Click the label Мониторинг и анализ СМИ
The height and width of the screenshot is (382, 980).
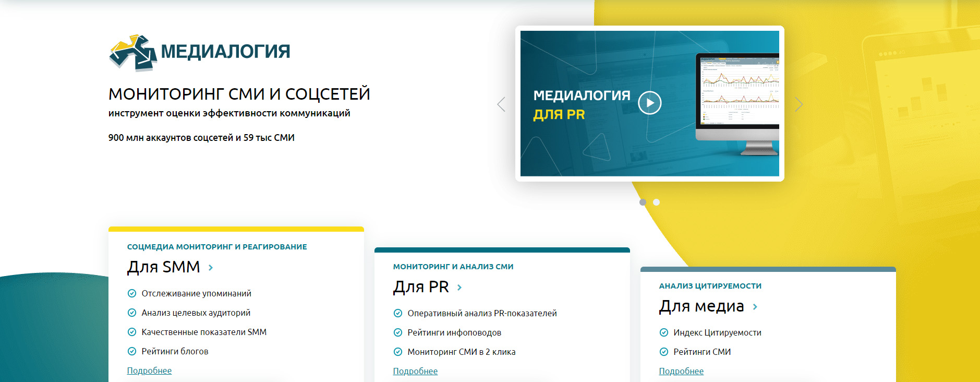click(453, 267)
